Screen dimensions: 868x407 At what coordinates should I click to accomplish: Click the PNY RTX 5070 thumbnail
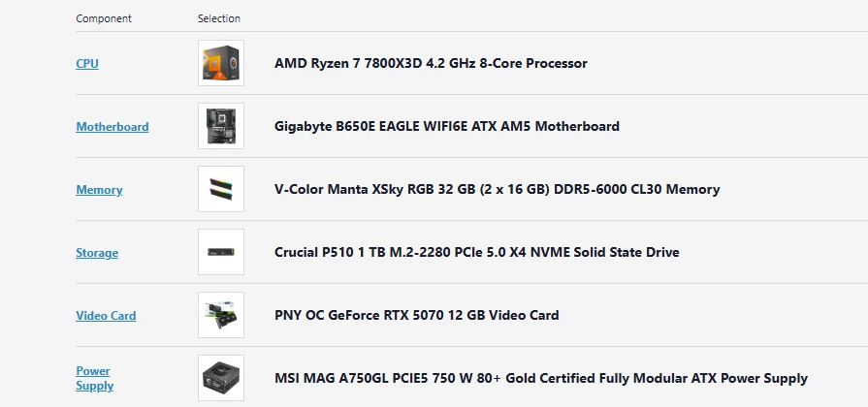[x=221, y=315]
